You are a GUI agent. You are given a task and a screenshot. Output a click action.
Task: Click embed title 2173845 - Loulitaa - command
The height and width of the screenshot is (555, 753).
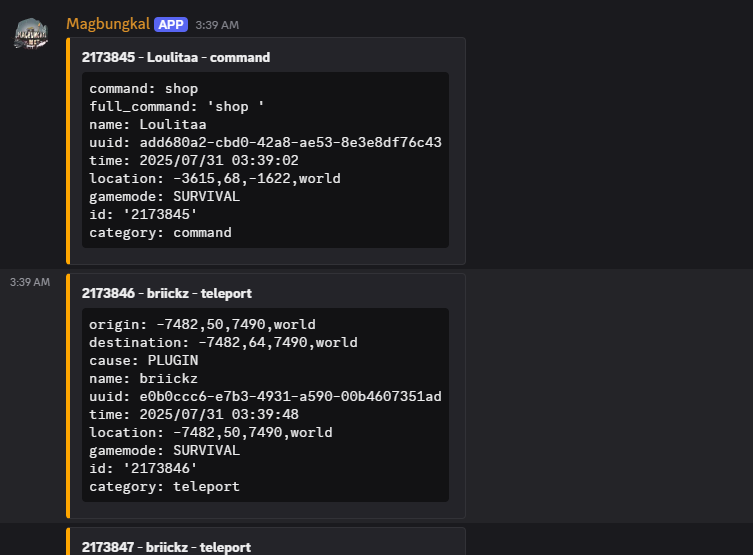[x=175, y=58]
